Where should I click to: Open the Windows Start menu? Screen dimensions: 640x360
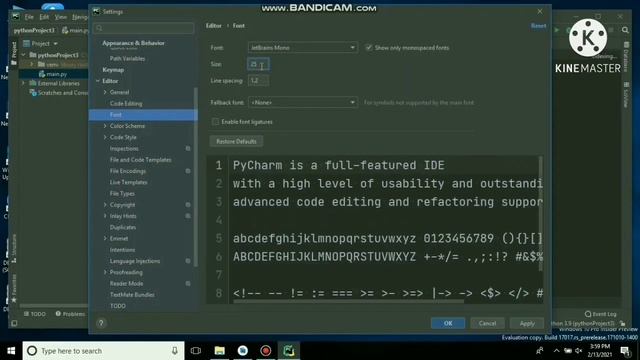(11, 351)
